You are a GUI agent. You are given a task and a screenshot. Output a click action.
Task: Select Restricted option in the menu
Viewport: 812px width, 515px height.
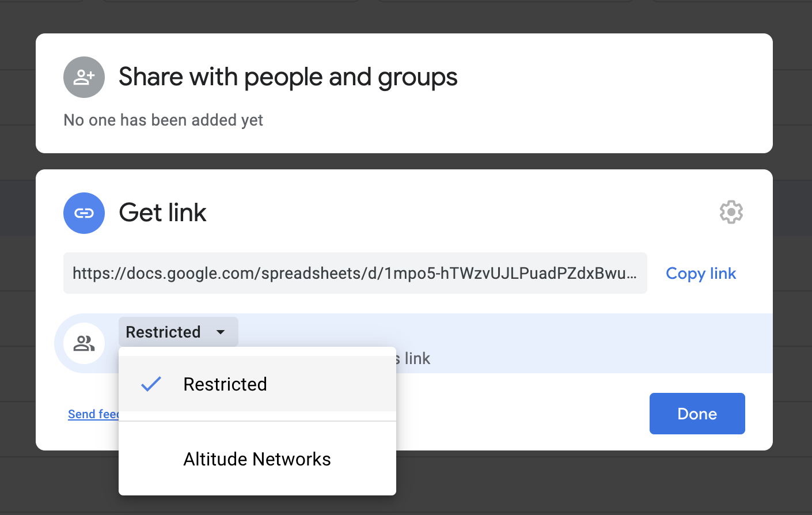coord(225,384)
